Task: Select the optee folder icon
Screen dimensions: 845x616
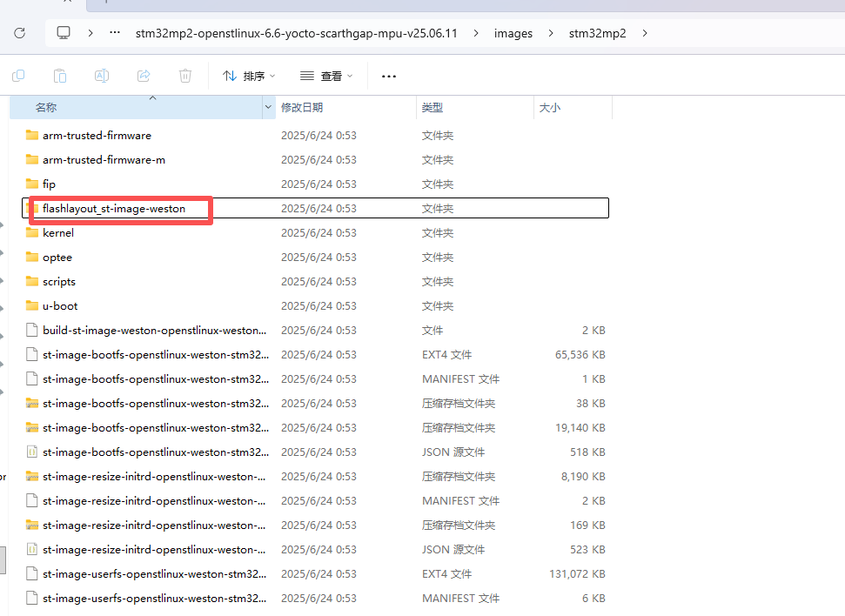Action: pos(32,257)
